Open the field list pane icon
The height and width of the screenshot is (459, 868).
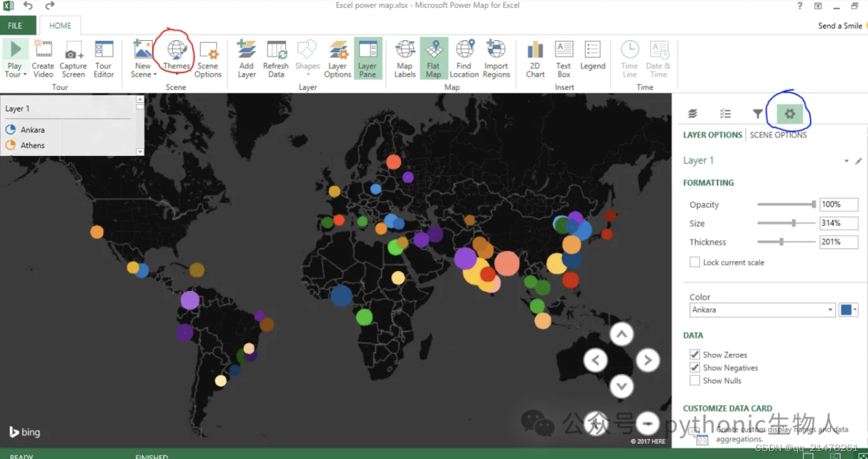point(725,114)
